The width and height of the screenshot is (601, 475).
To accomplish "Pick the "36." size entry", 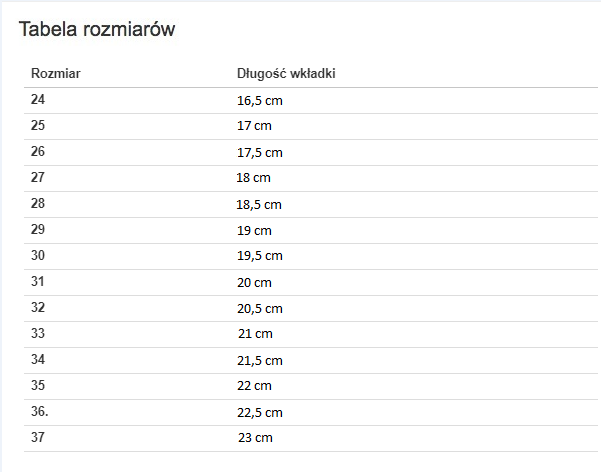I will (x=40, y=411).
